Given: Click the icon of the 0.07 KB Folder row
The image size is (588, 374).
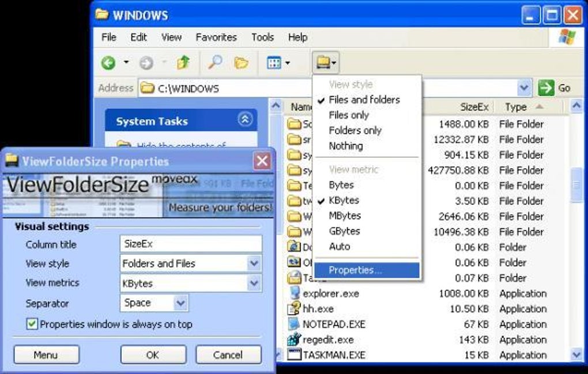Looking at the screenshot, I should coord(295,278).
